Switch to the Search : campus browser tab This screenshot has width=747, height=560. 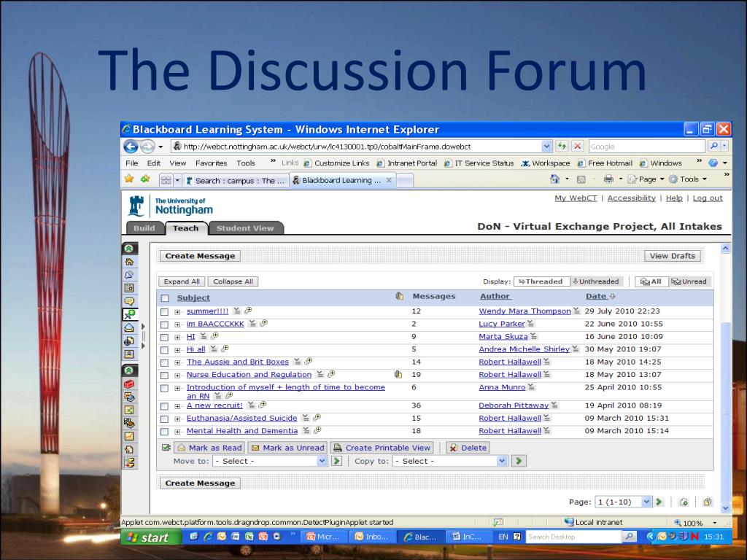coord(236,181)
